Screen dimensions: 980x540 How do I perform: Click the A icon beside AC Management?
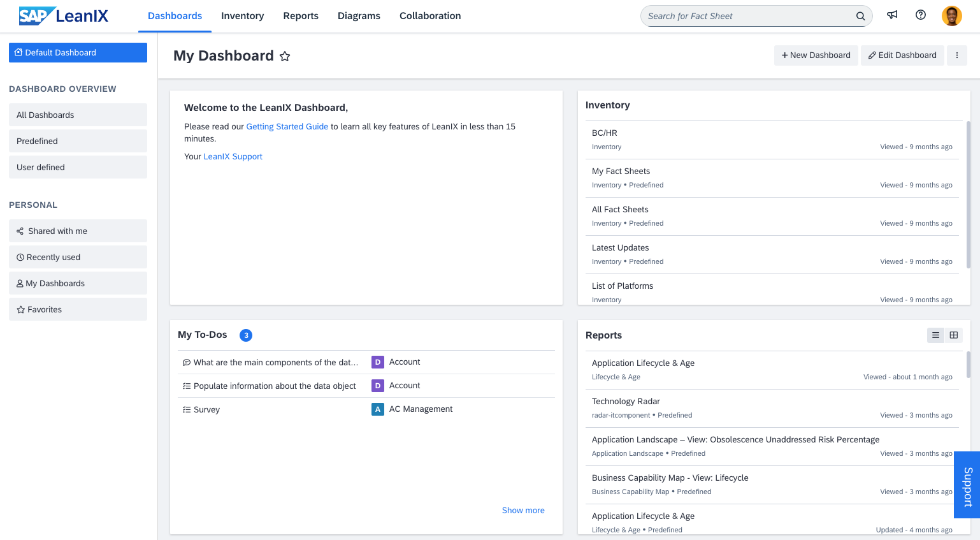pos(378,409)
